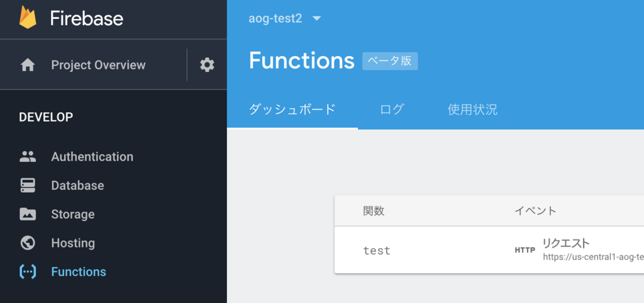
Task: Click the Project Overview home icon
Action: point(28,65)
